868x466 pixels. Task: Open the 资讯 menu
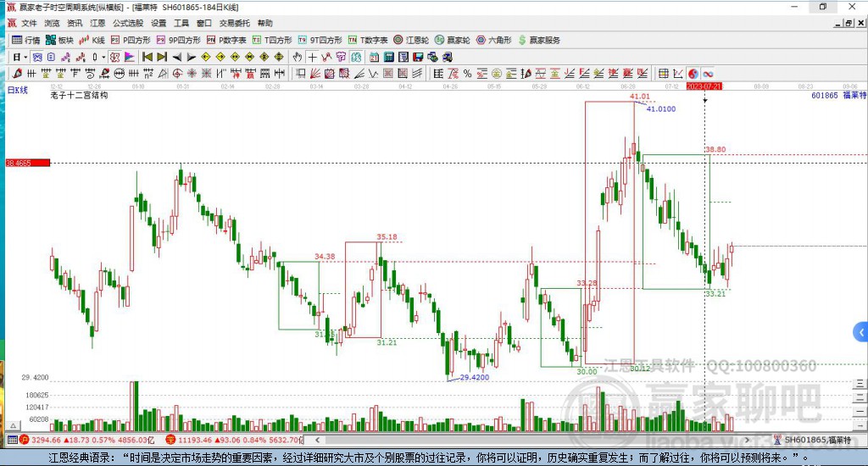75,23
